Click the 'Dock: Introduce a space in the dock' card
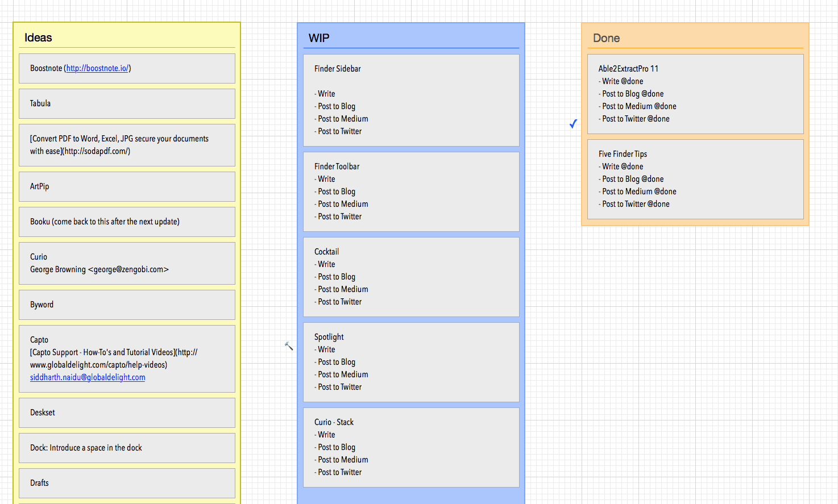Screen dimensions: 838x504 pyautogui.click(x=127, y=448)
